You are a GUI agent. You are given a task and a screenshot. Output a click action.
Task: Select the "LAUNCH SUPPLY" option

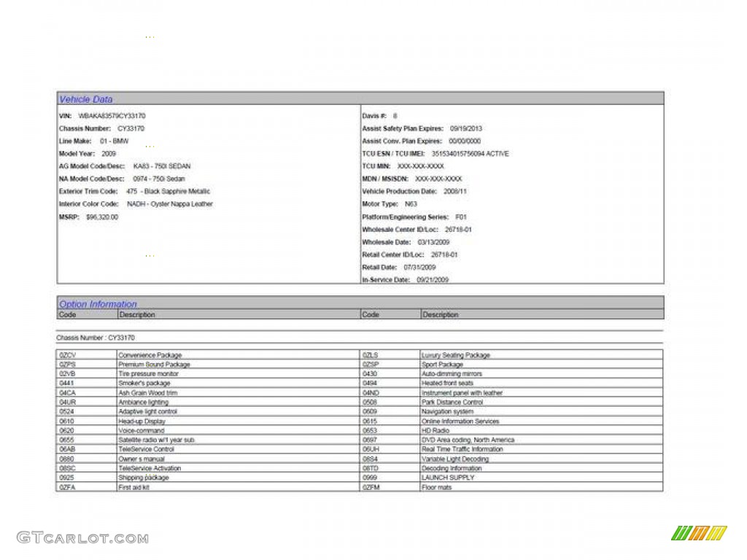pyautogui.click(x=448, y=478)
